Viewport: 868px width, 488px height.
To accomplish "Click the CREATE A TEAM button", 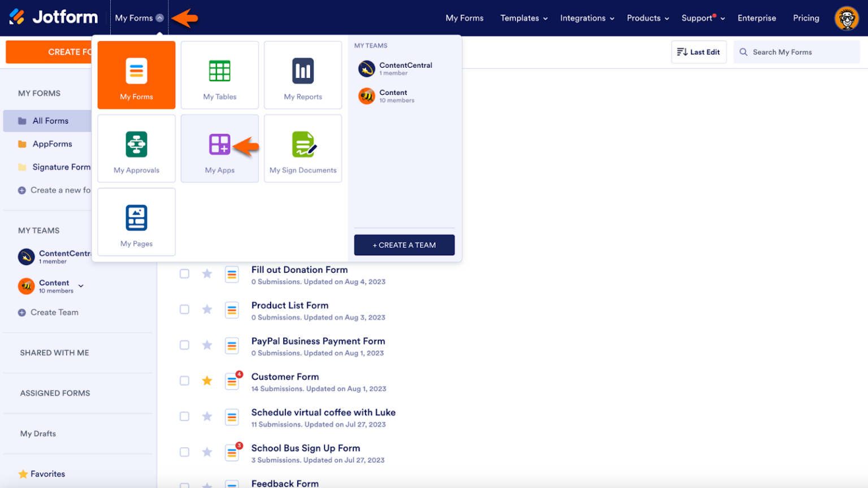I will (404, 245).
